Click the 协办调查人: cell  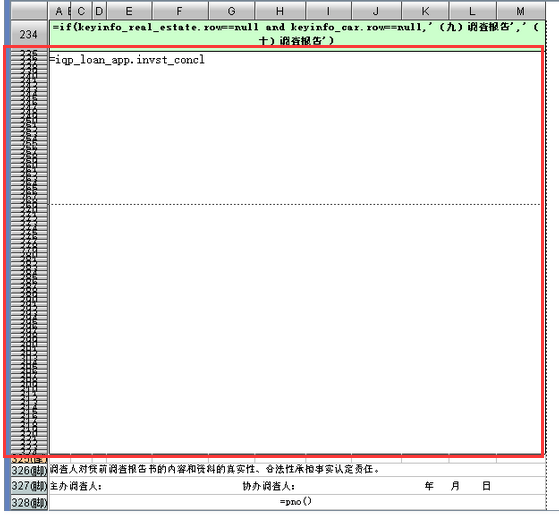tap(268, 486)
